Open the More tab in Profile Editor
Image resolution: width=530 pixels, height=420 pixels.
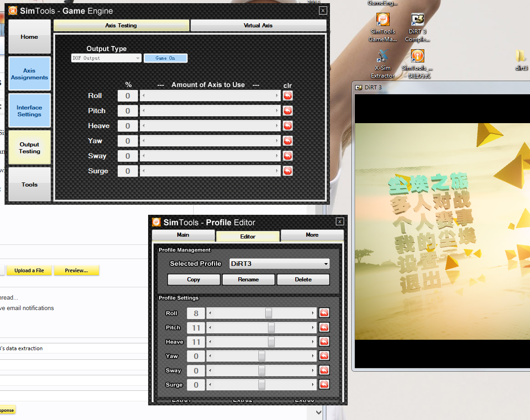click(312, 235)
